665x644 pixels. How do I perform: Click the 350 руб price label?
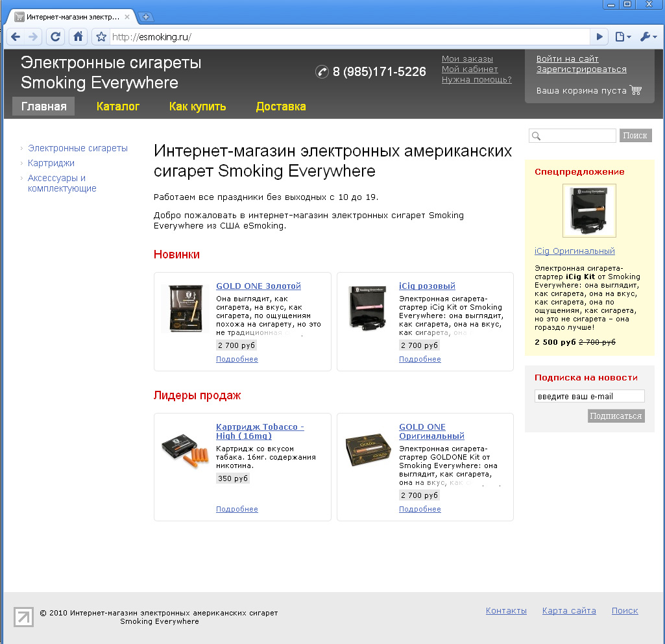(233, 478)
